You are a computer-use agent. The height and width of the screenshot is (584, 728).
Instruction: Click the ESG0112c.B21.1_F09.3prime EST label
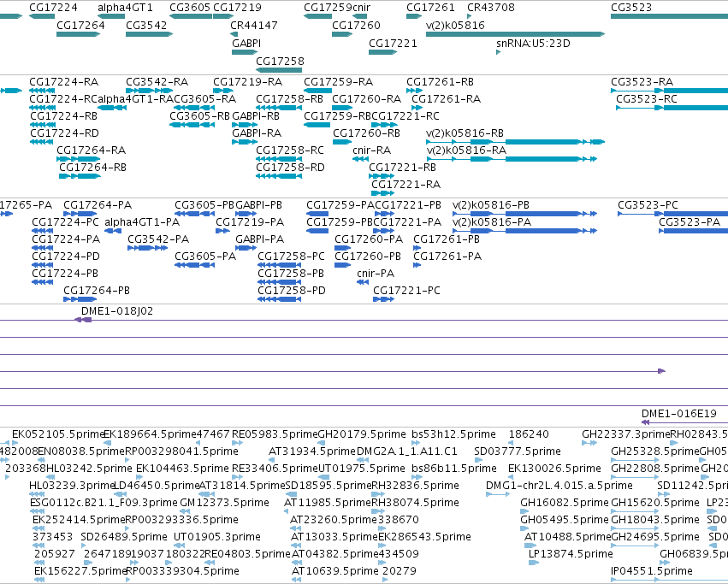pyautogui.click(x=104, y=503)
